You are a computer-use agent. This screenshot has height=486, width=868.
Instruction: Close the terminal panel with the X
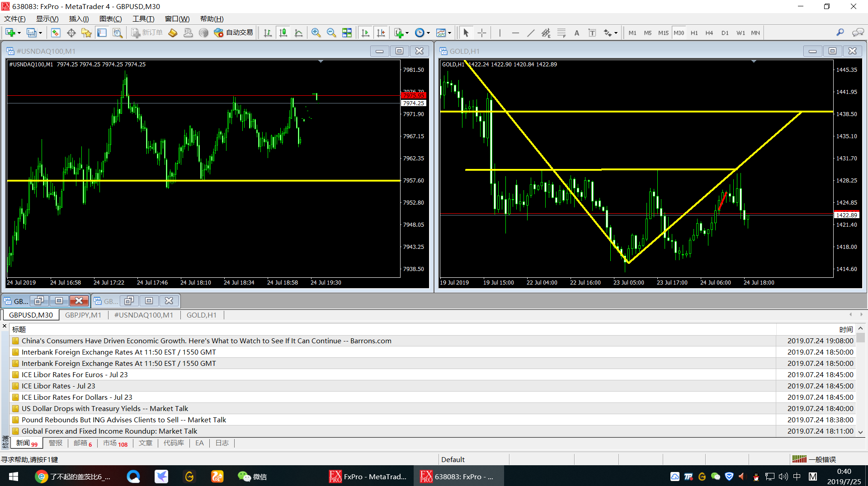(x=5, y=326)
